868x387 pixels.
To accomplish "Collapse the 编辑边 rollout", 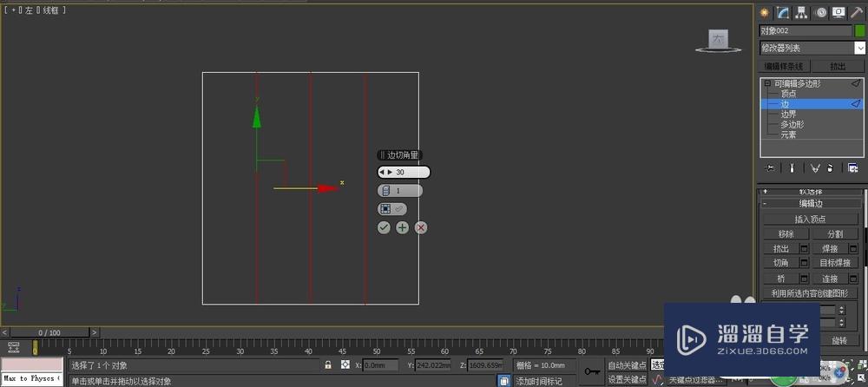I will (811, 203).
